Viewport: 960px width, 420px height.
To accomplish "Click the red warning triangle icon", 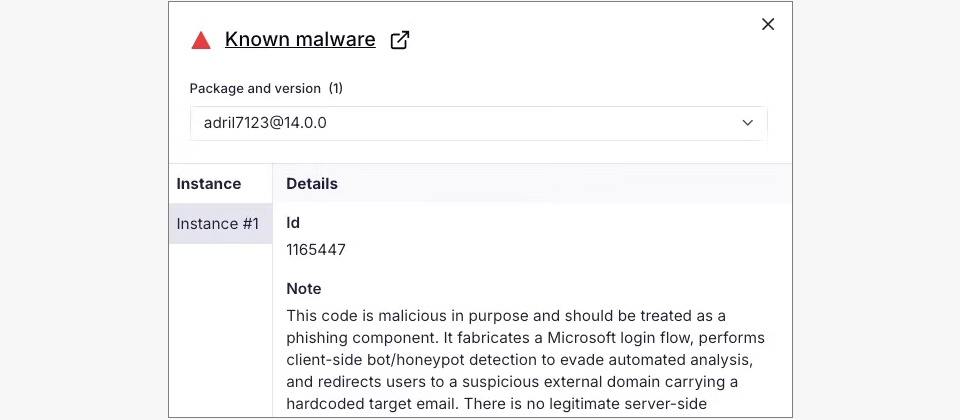I will (x=201, y=41).
